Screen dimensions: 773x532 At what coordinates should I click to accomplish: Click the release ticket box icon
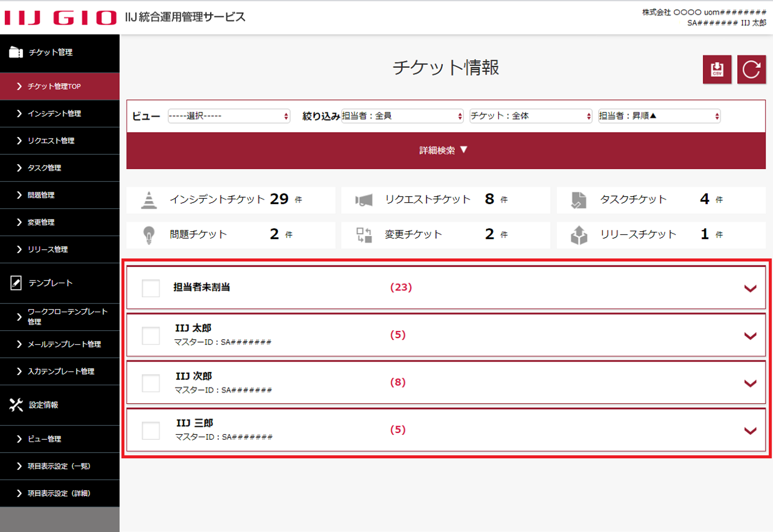click(x=579, y=235)
